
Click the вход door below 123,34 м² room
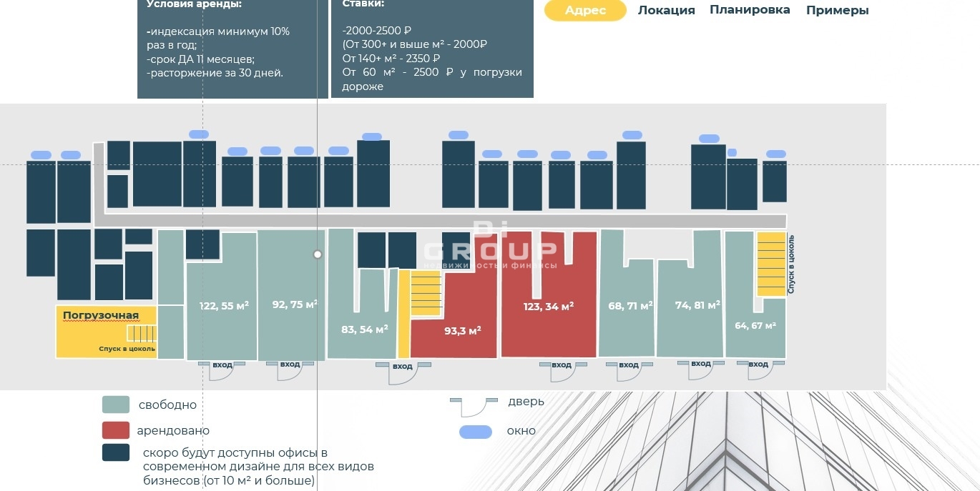point(562,365)
